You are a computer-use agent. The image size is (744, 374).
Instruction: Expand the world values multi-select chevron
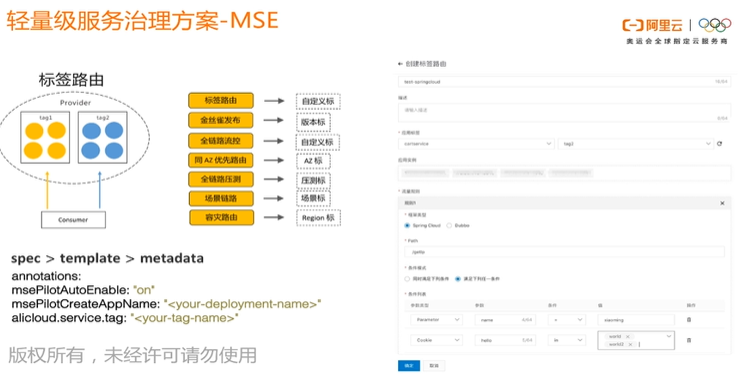click(x=669, y=336)
